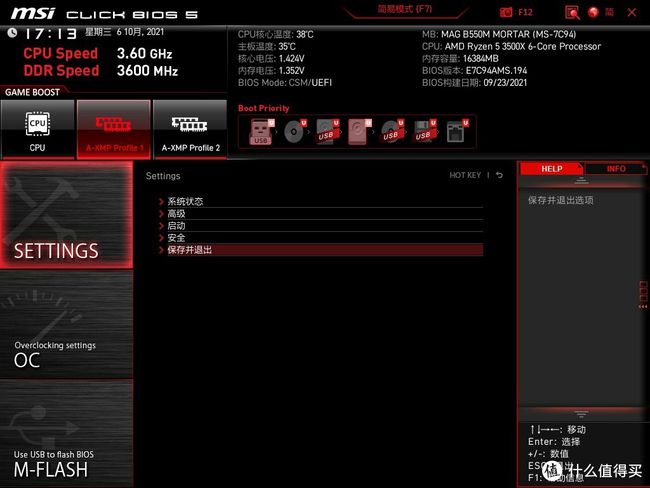Click the HOT KEY label
Screen dimensions: 650x488
465,175
